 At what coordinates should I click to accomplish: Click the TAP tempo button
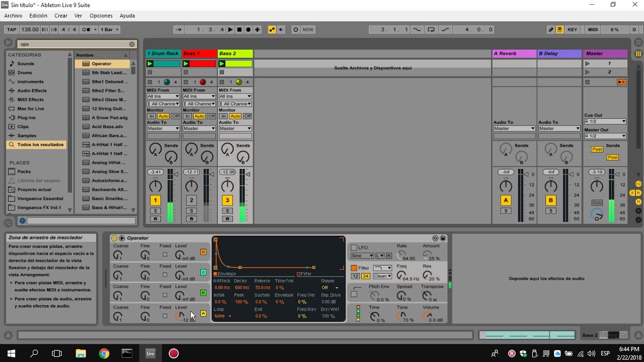tap(12, 30)
